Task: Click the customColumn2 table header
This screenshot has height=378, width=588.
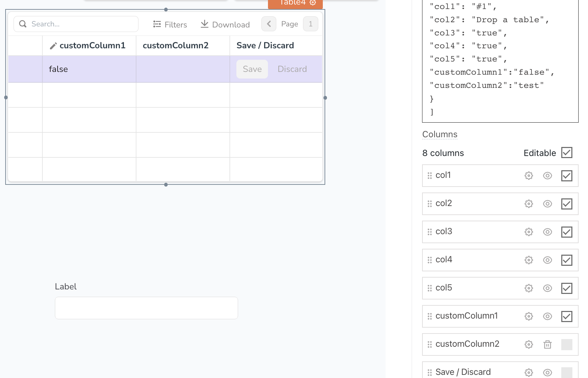Action: tap(183, 46)
